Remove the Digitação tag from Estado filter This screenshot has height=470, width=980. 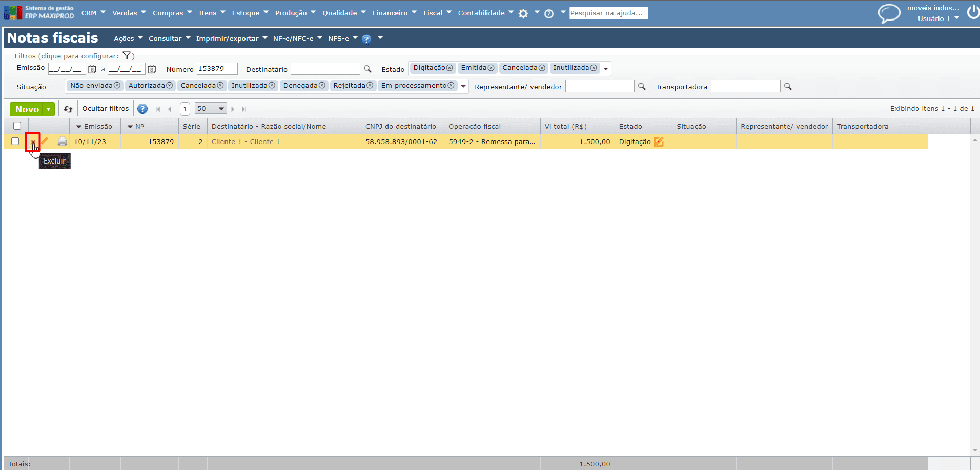click(x=450, y=68)
